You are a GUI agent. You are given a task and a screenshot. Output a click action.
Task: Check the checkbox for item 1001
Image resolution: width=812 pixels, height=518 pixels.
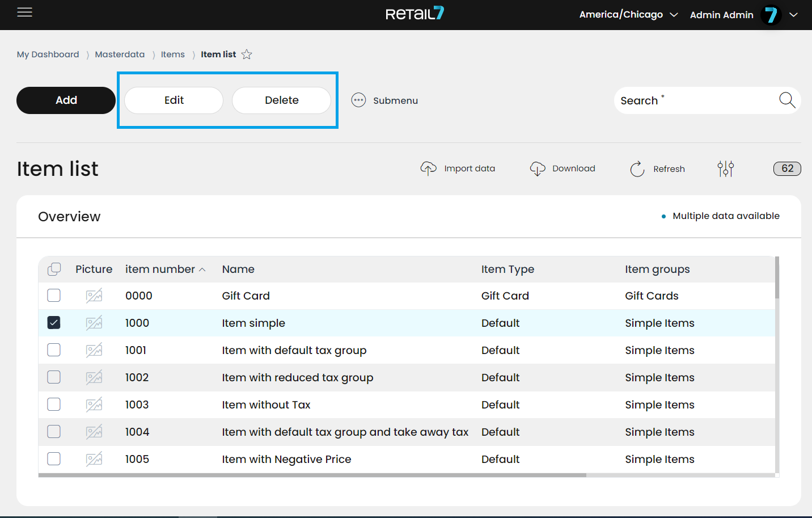[54, 349]
